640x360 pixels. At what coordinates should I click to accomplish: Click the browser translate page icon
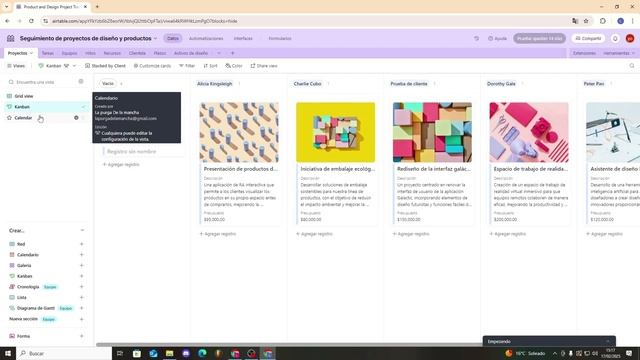tap(575, 21)
